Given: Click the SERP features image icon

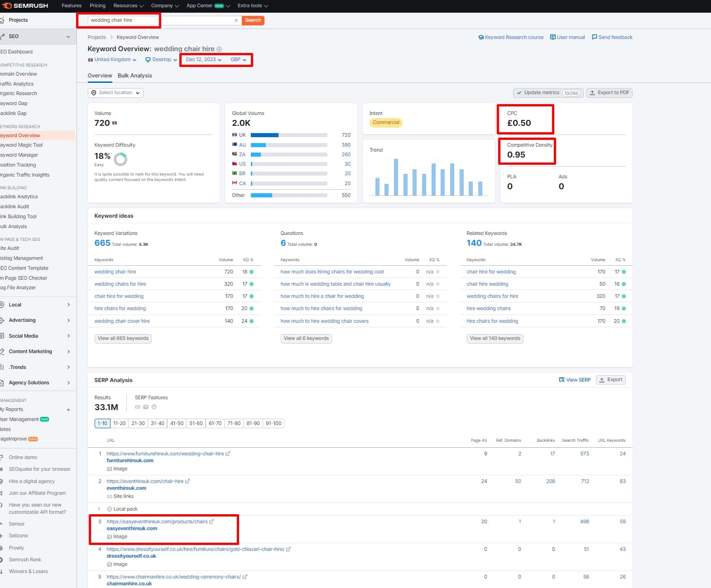Looking at the screenshot, I should (x=146, y=407).
